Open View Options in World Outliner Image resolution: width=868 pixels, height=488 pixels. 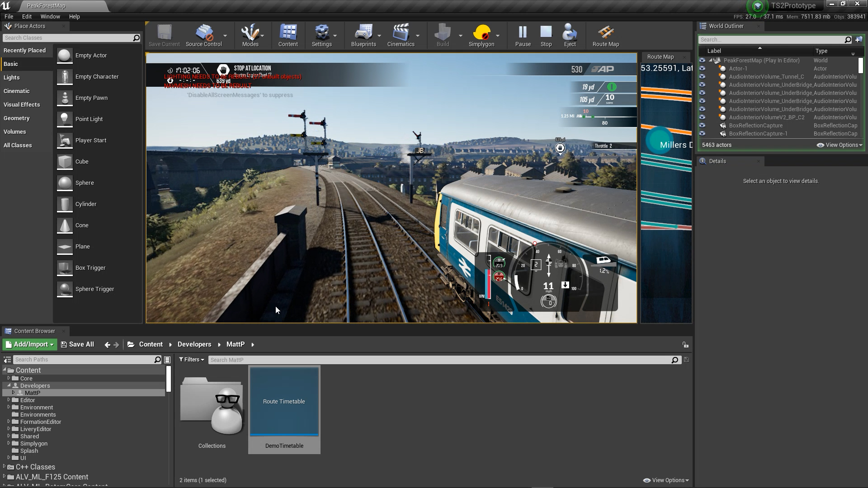(840, 145)
